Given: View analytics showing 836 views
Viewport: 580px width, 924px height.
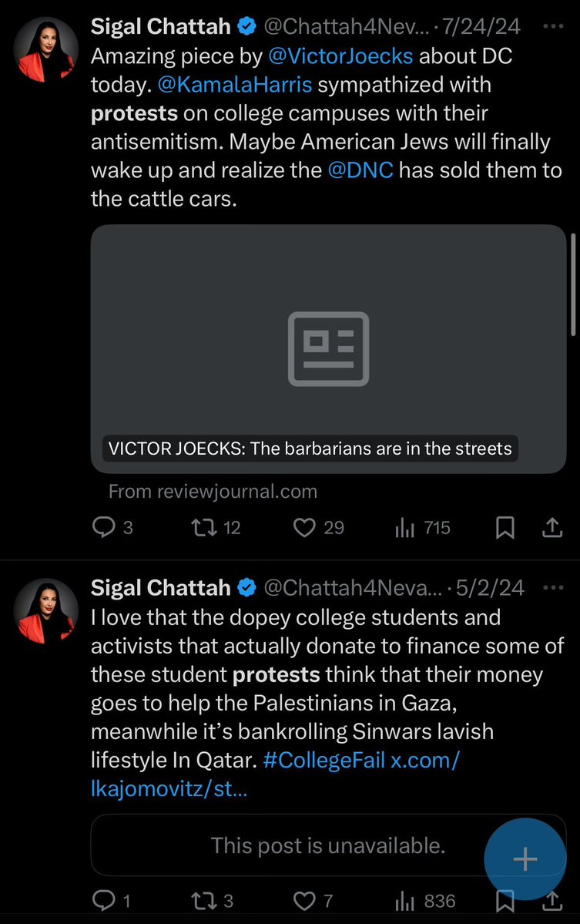Looking at the screenshot, I should click(405, 900).
